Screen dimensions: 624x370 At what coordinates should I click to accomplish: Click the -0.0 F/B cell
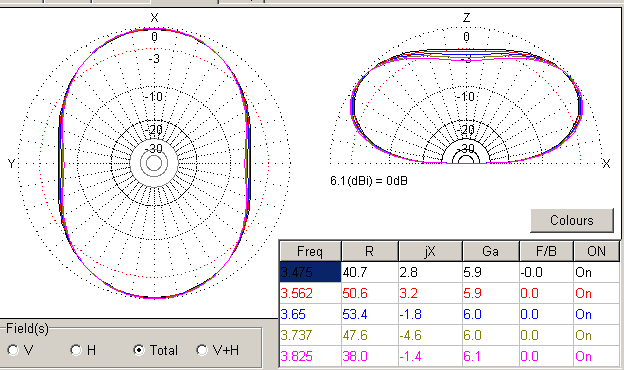click(546, 272)
